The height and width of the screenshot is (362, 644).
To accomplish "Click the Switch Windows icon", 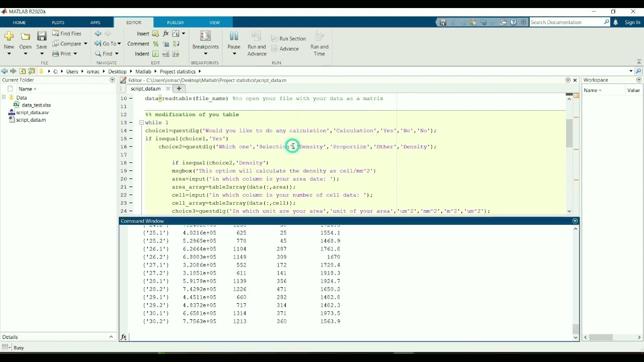I will click(x=503, y=22).
